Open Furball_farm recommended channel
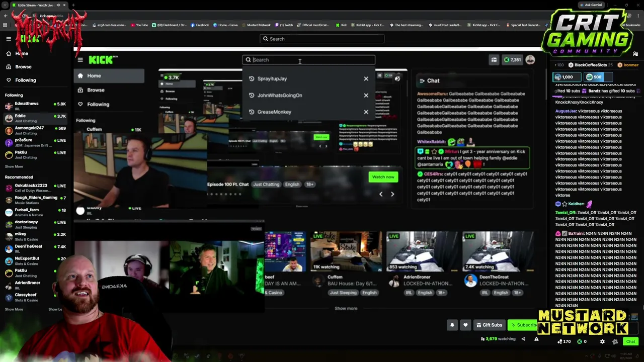 tap(35, 212)
